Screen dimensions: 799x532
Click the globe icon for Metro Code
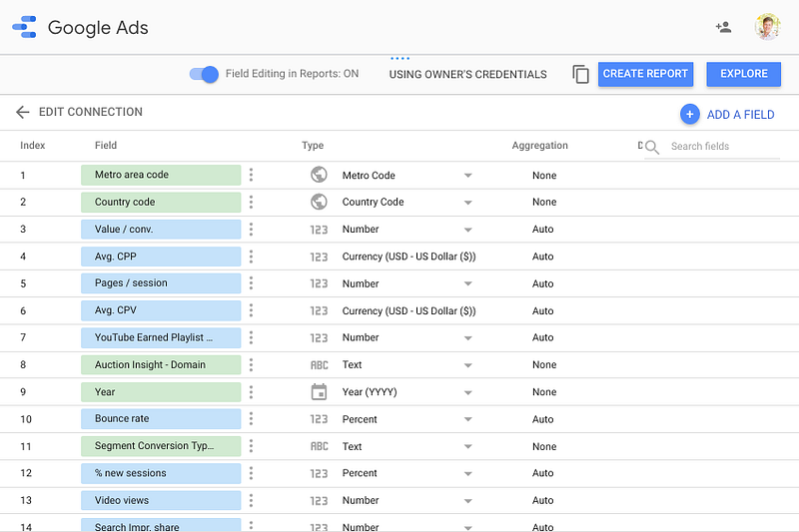(319, 175)
